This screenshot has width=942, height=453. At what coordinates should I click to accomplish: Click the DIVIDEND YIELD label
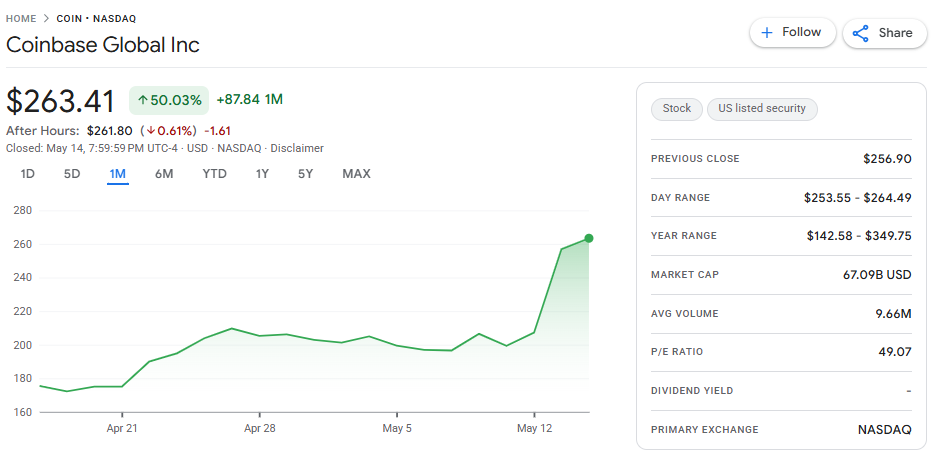point(692,391)
